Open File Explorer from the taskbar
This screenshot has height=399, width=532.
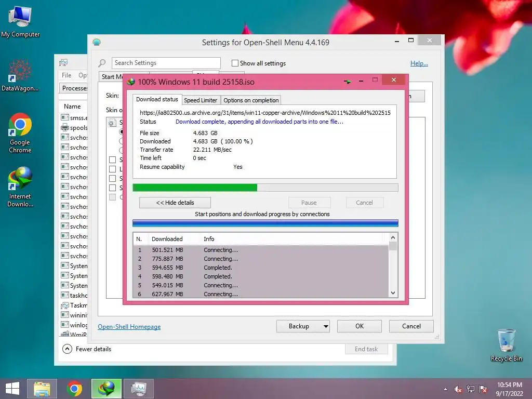[42, 389]
